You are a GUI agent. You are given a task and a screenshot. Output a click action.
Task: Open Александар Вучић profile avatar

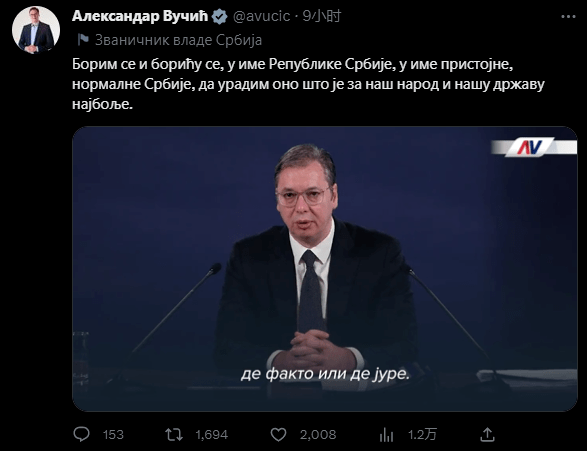36,30
